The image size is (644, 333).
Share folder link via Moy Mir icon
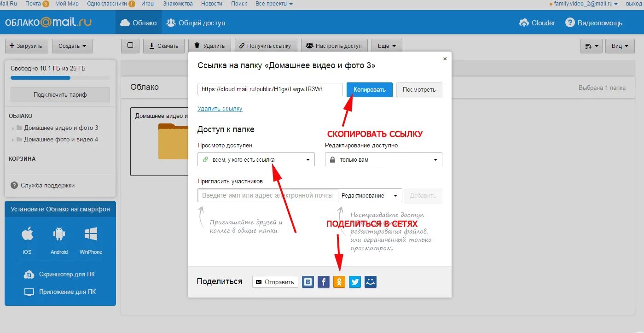[371, 282]
